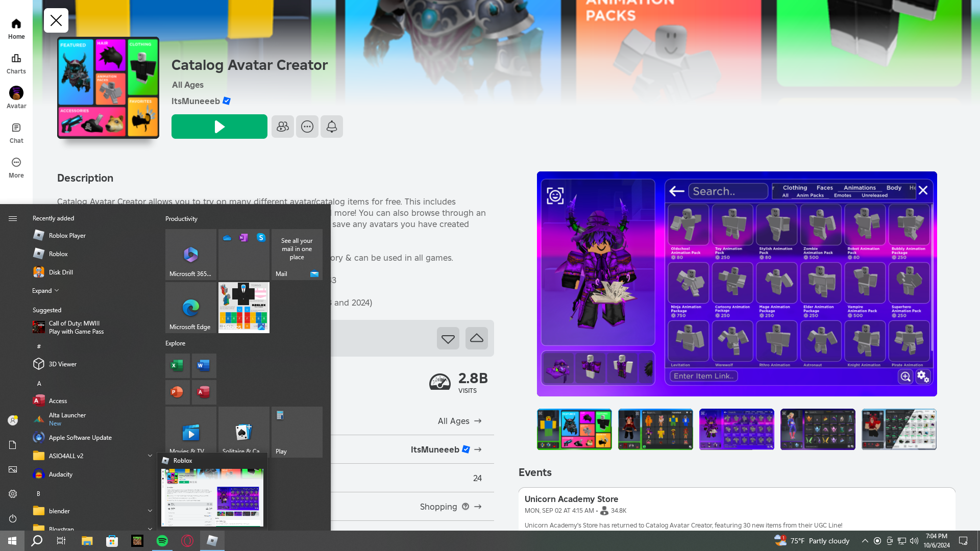Toggle volume icon in system tray
Screen dimensions: 980x551
[x=914, y=541]
